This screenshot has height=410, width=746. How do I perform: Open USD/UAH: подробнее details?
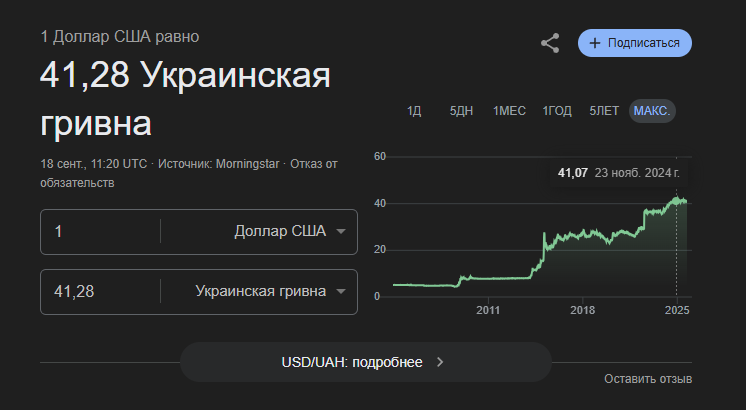coord(365,362)
